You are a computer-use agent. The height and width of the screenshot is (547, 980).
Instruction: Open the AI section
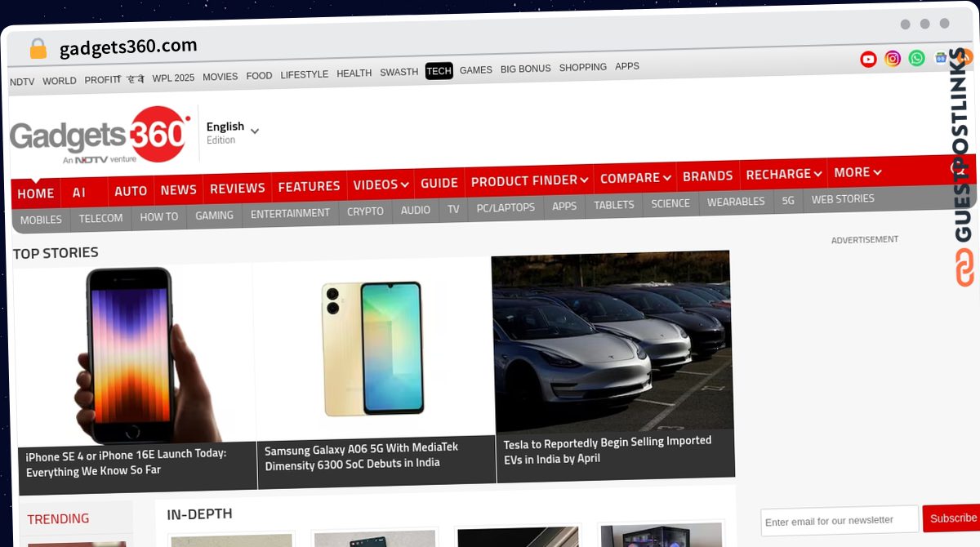click(x=79, y=193)
